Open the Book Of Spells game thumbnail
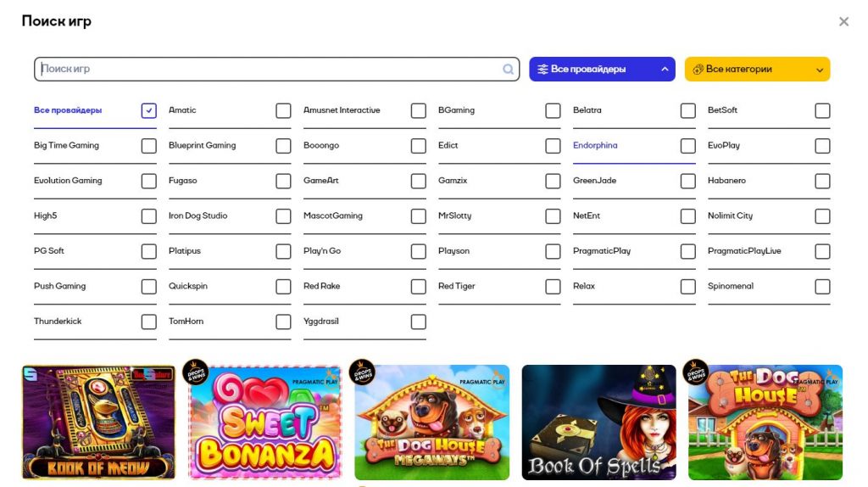 click(598, 423)
